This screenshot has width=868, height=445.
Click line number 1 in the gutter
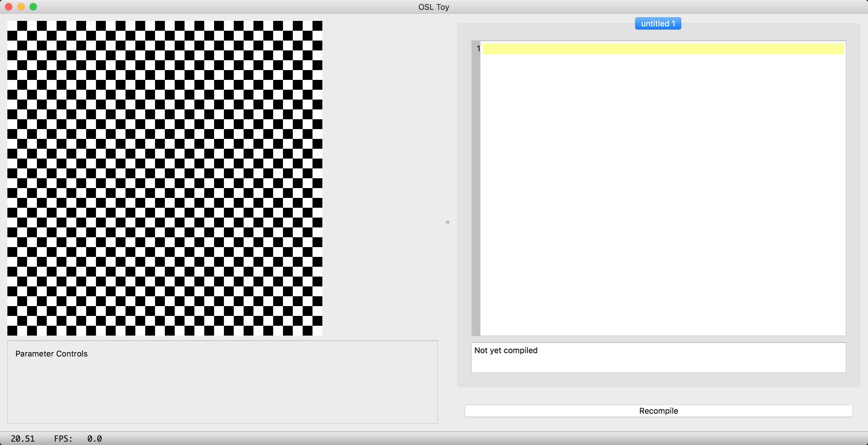click(477, 49)
